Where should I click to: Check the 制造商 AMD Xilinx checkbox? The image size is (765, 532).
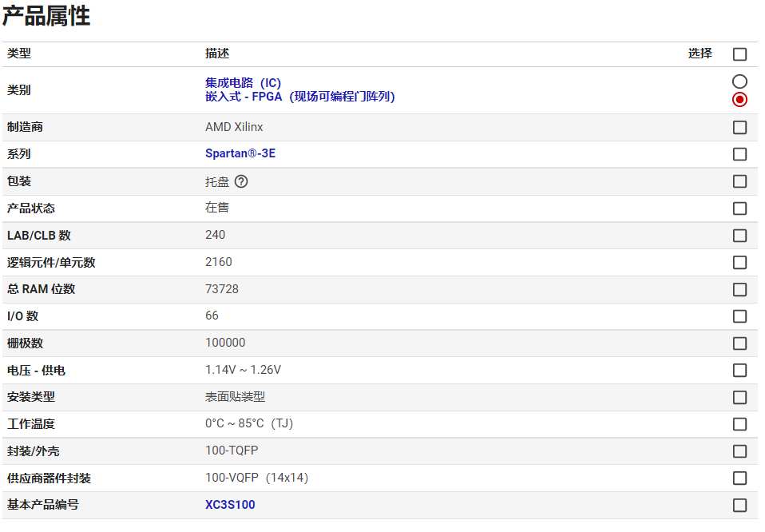(x=739, y=128)
